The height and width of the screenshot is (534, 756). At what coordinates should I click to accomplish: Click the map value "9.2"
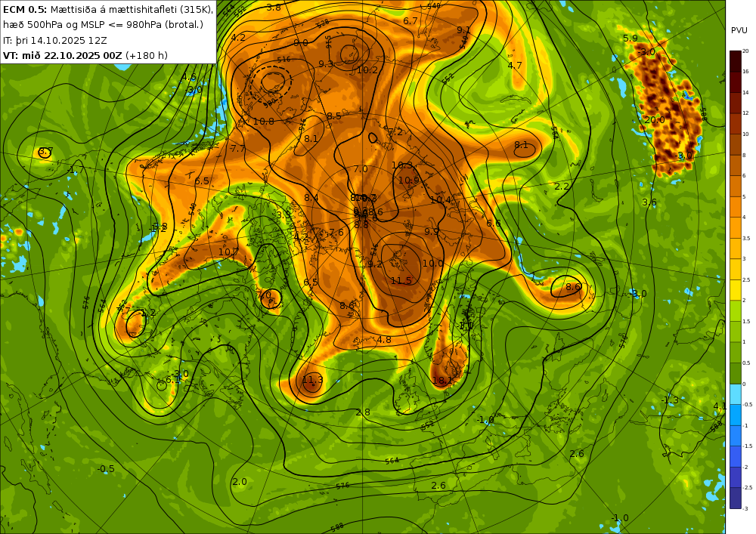coord(375,264)
